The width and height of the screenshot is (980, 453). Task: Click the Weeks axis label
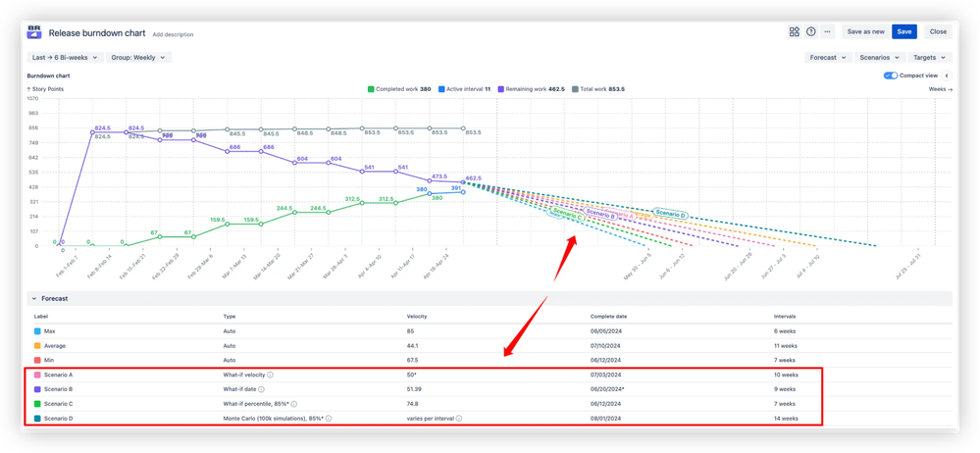pos(941,89)
